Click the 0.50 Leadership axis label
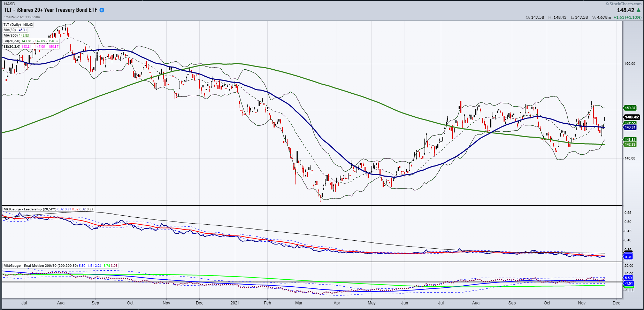 (x=628, y=222)
